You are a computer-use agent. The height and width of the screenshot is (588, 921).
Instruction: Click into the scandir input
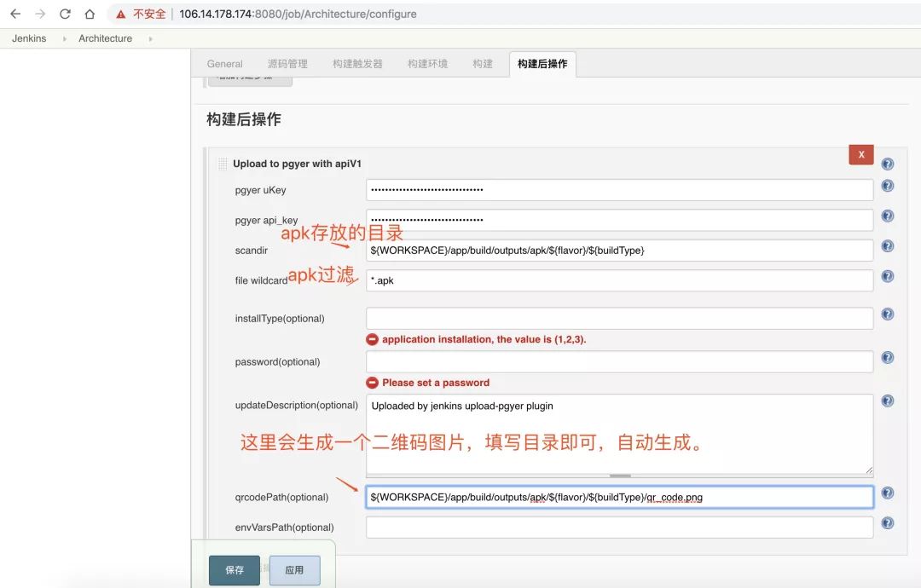click(x=619, y=250)
